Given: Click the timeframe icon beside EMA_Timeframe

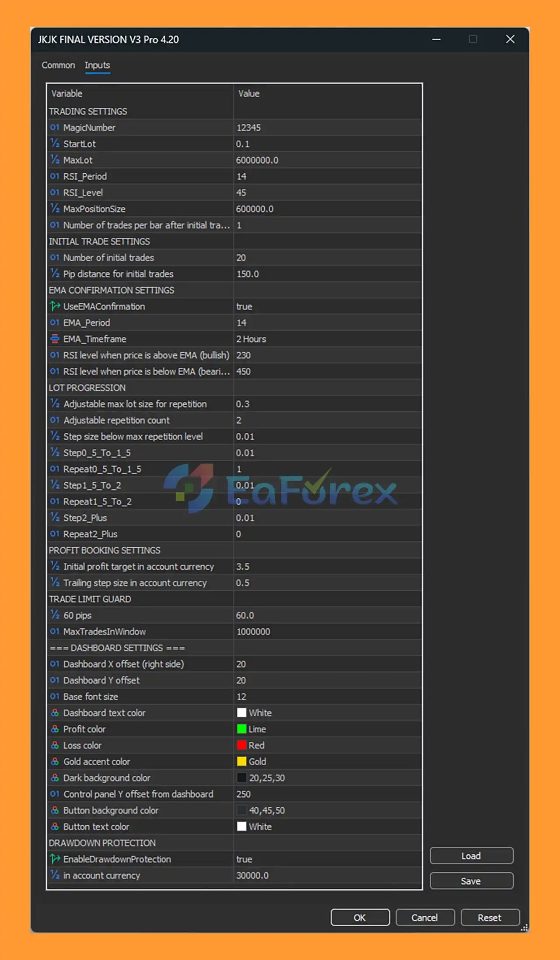Looking at the screenshot, I should pyautogui.click(x=55, y=339).
